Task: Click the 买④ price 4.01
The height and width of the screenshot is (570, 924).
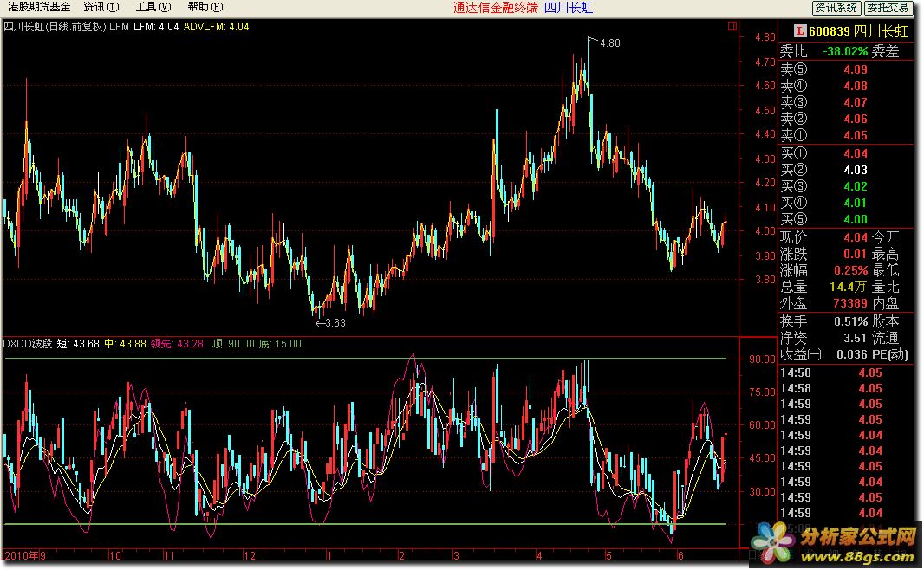Action: (855, 204)
